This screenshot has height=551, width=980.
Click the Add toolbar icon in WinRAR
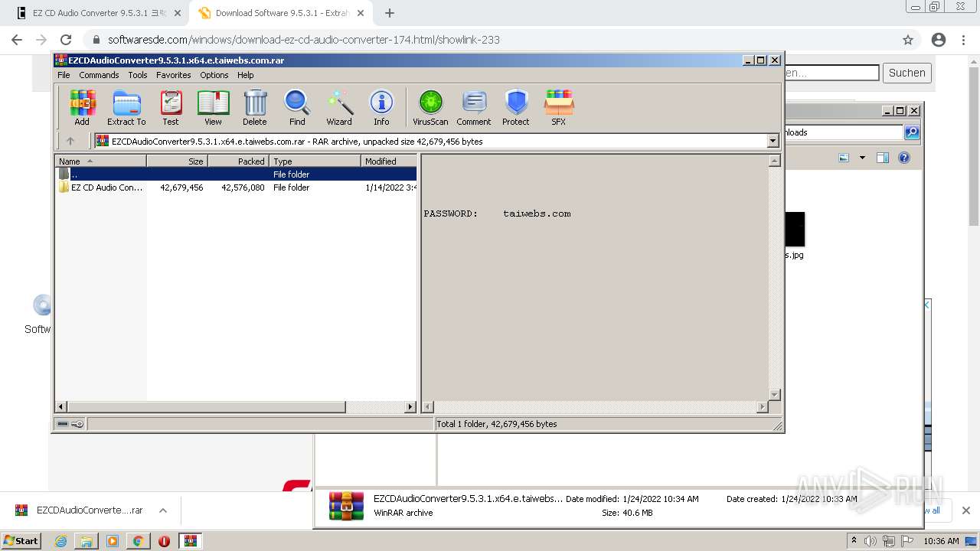(82, 107)
